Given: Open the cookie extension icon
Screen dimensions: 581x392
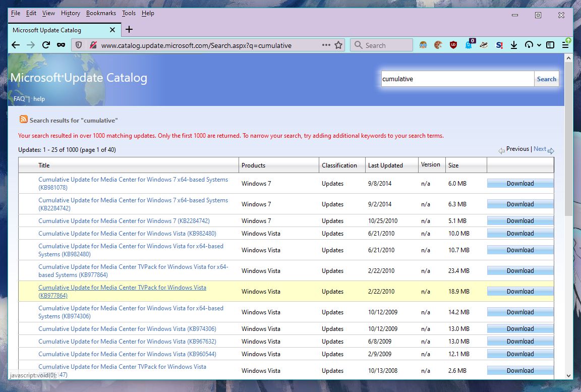Looking at the screenshot, I should (438, 45).
